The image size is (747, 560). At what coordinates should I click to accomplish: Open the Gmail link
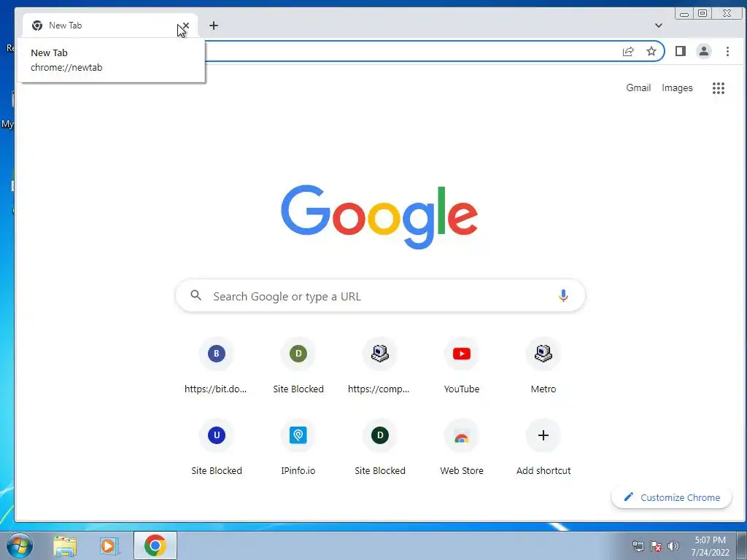(638, 88)
